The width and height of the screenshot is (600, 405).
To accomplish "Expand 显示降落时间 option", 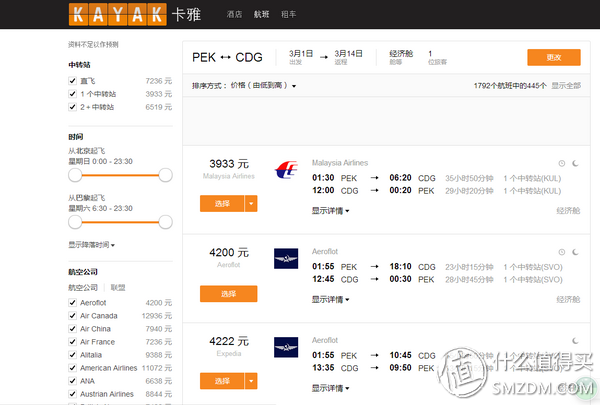I will click(91, 245).
